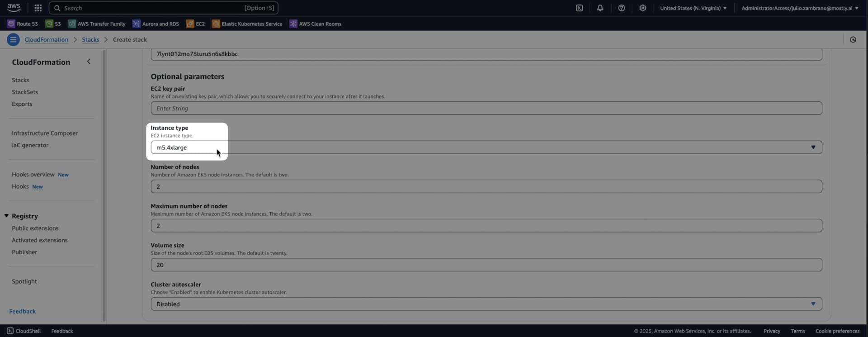Open Public extensions
Image resolution: width=868 pixels, height=337 pixels.
[x=35, y=228]
